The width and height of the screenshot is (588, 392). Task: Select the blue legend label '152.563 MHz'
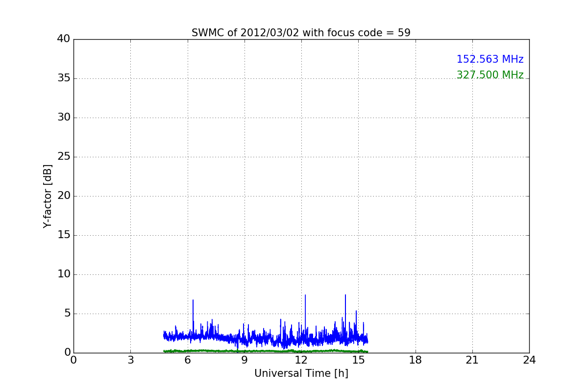pos(490,59)
